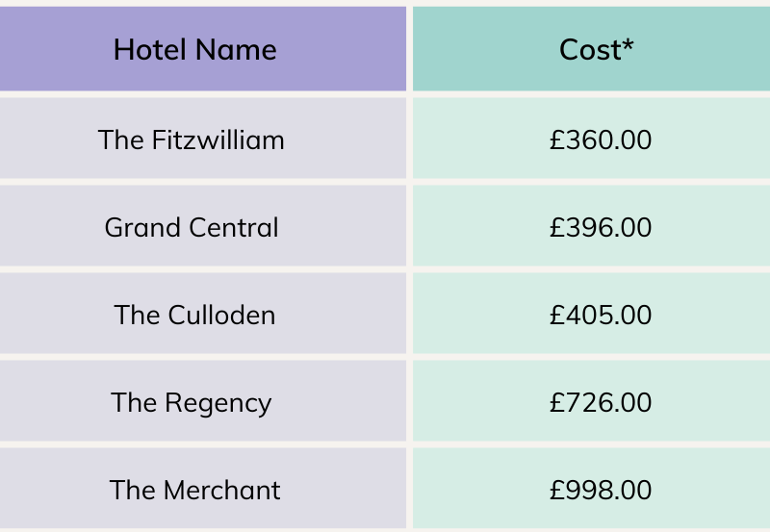The width and height of the screenshot is (770, 532).
Task: Click the £726.00 cost cell
Action: tap(601, 402)
